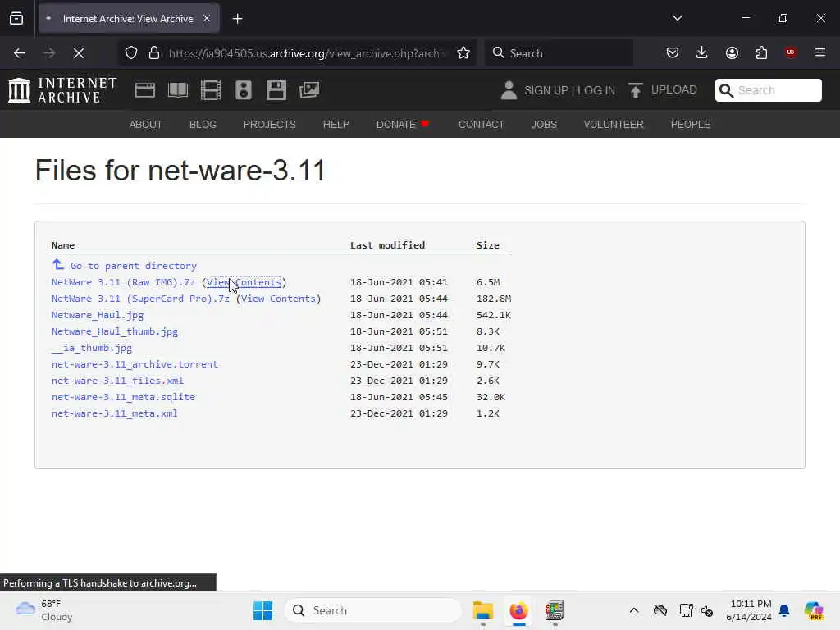Image resolution: width=840 pixels, height=630 pixels.
Task: Click the Windows taskbar Search box
Action: (373, 610)
